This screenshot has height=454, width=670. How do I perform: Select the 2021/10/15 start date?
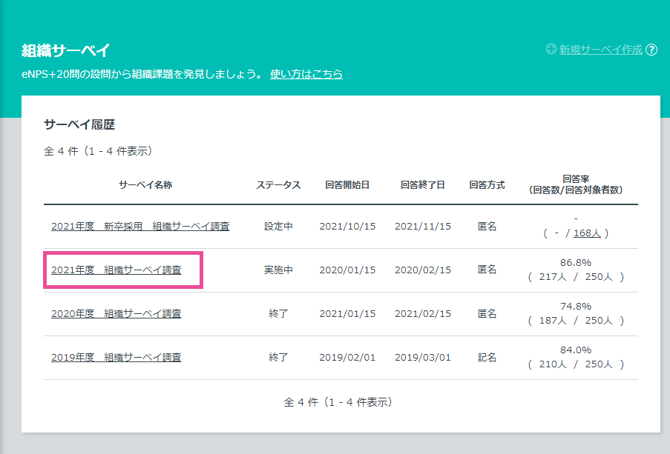(x=347, y=226)
